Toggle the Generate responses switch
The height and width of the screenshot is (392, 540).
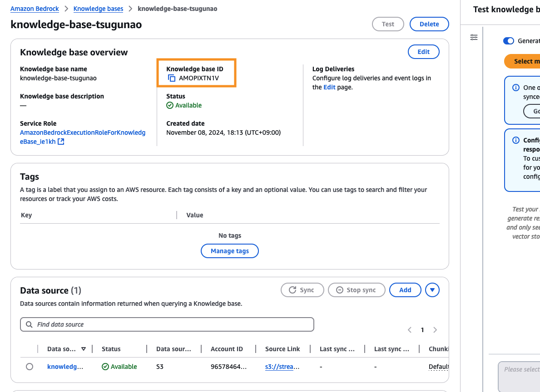[x=508, y=41]
